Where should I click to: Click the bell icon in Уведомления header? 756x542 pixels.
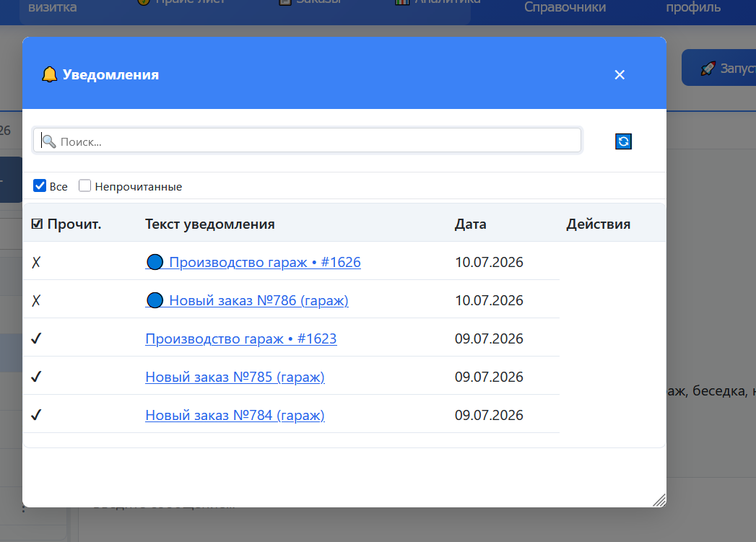[49, 74]
